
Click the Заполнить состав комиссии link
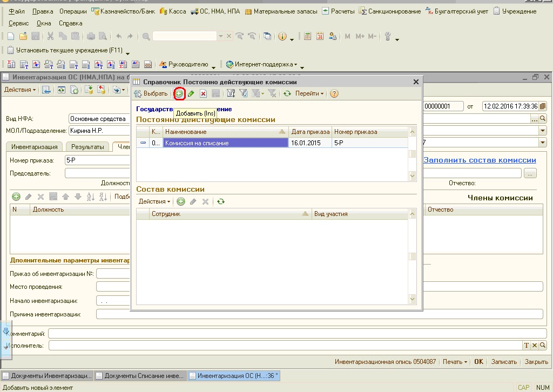tap(480, 160)
